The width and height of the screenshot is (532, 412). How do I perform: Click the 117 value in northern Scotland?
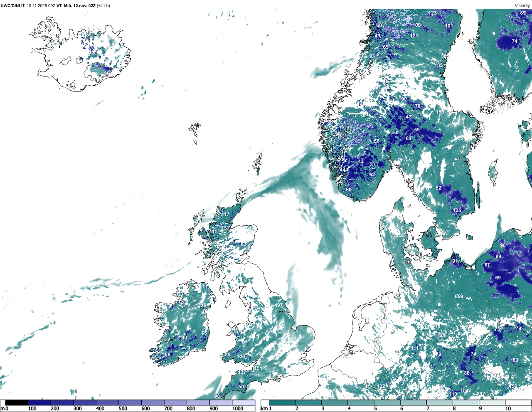pos(225,215)
